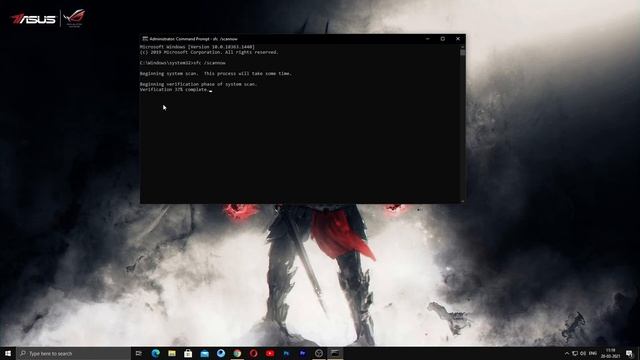Image resolution: width=640 pixels, height=360 pixels.
Task: Click the 'Microsoft Windows [Version' line
Action: (x=197, y=47)
